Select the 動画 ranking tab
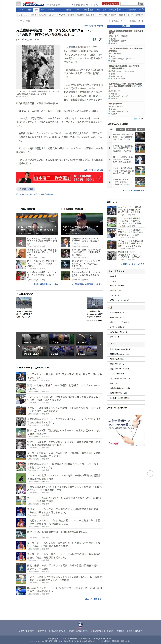 pyautogui.click(x=141, y=129)
